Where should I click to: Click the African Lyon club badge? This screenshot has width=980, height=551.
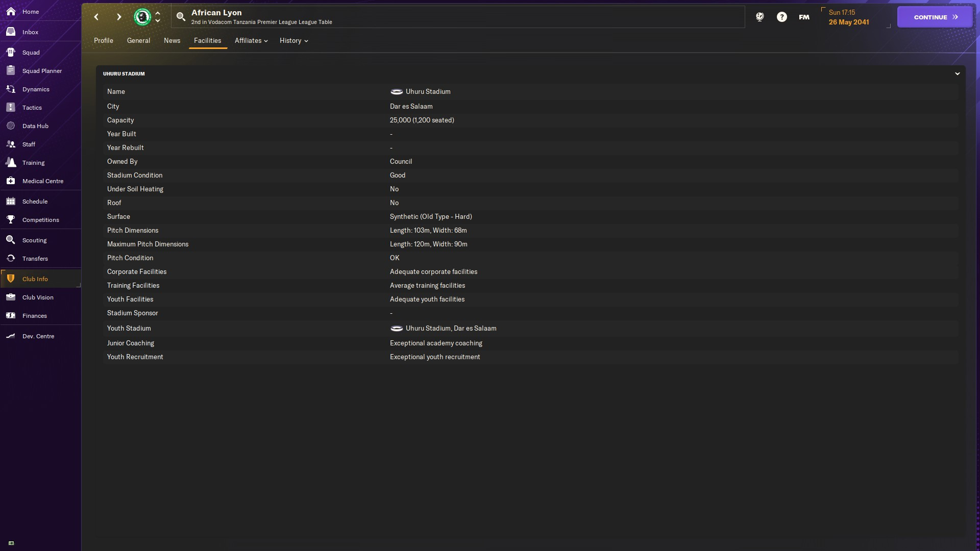pos(142,17)
